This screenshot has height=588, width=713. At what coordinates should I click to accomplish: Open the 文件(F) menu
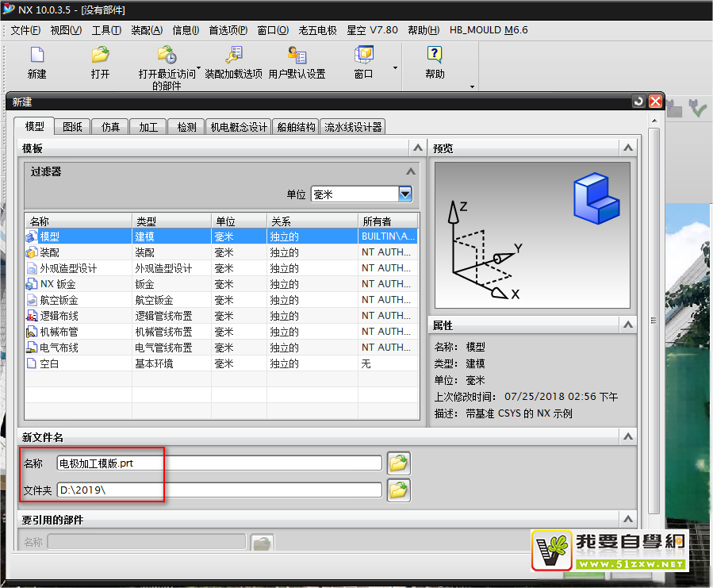(25, 30)
